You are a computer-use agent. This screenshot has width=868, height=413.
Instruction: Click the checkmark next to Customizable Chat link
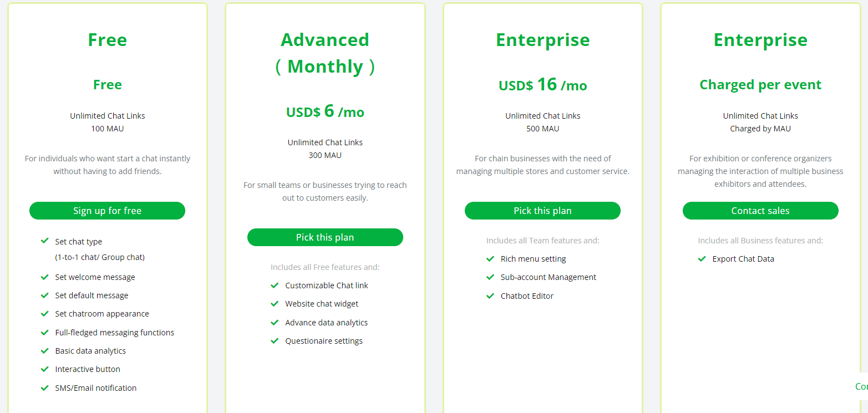275,285
